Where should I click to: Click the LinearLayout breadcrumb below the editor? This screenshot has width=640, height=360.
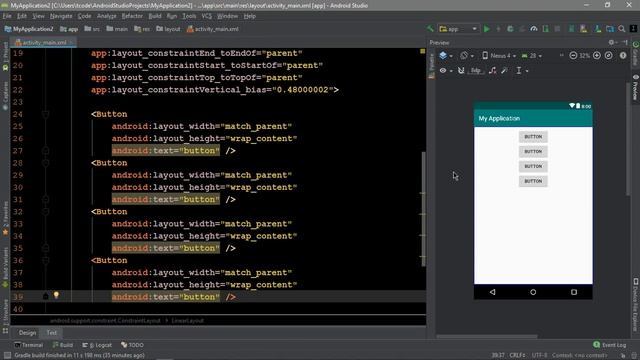point(187,320)
